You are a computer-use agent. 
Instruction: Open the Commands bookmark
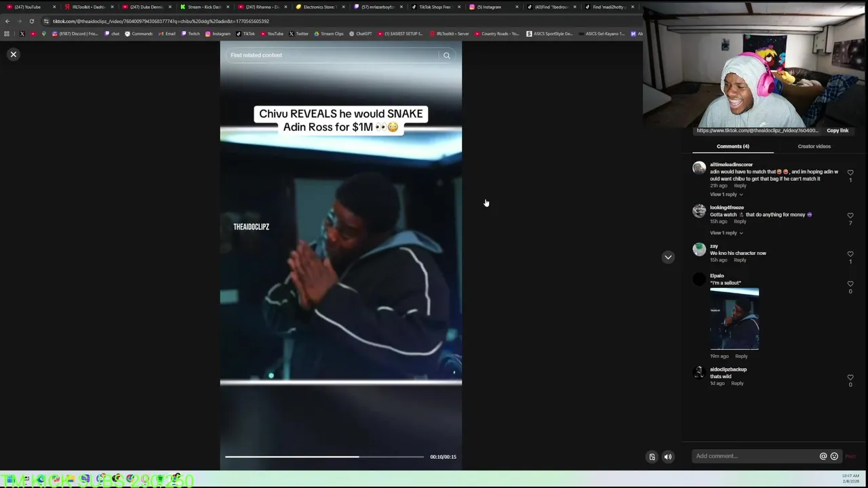[139, 34]
